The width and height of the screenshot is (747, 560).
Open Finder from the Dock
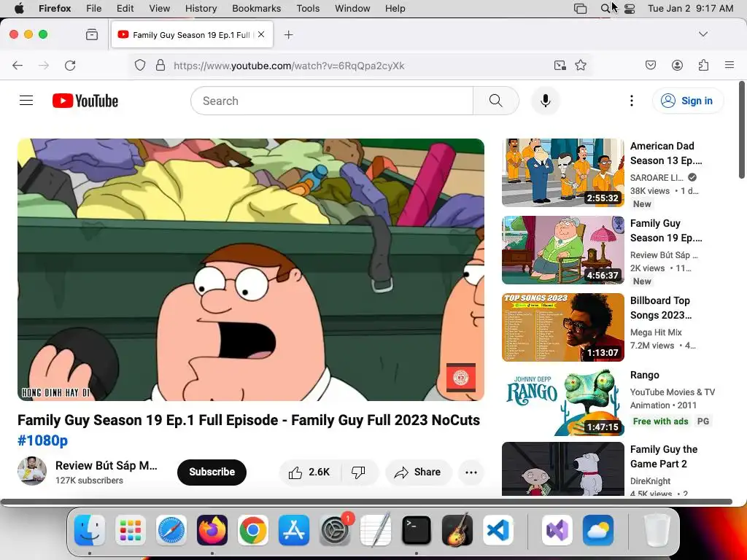[90, 530]
